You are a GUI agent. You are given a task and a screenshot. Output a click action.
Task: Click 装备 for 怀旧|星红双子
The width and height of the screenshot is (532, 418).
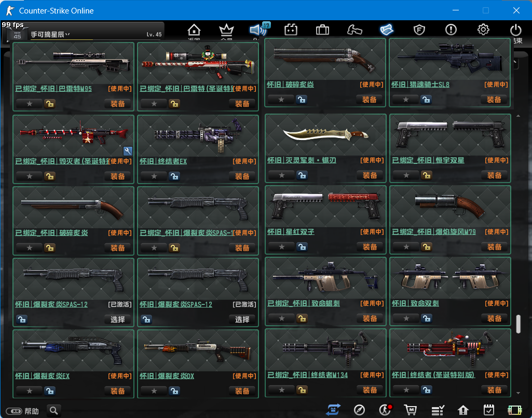point(370,247)
